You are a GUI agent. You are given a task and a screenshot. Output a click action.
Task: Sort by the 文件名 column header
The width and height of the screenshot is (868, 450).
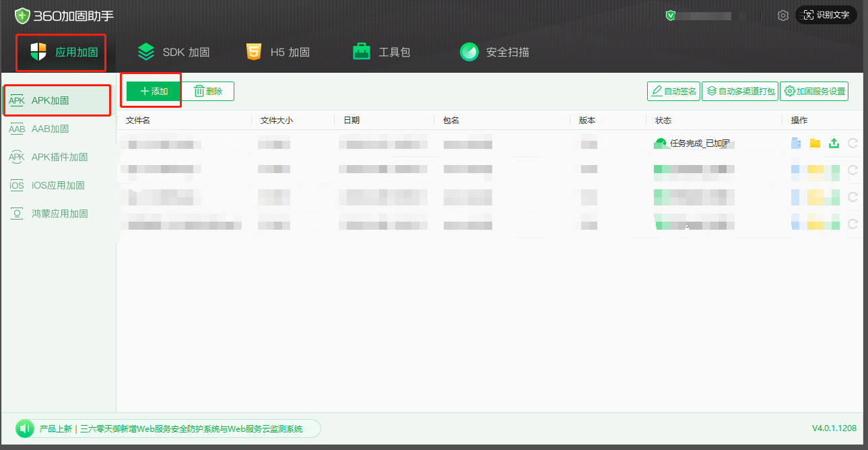[x=137, y=120]
